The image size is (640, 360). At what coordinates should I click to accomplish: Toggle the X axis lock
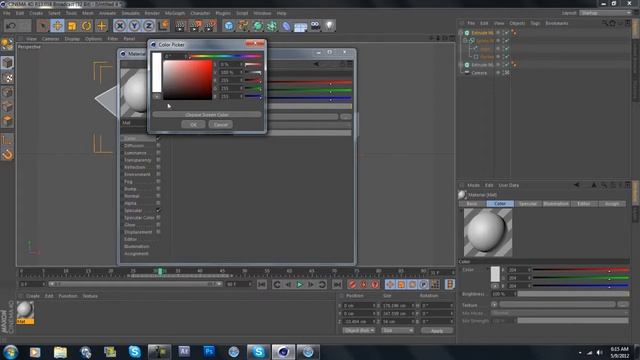(120, 26)
